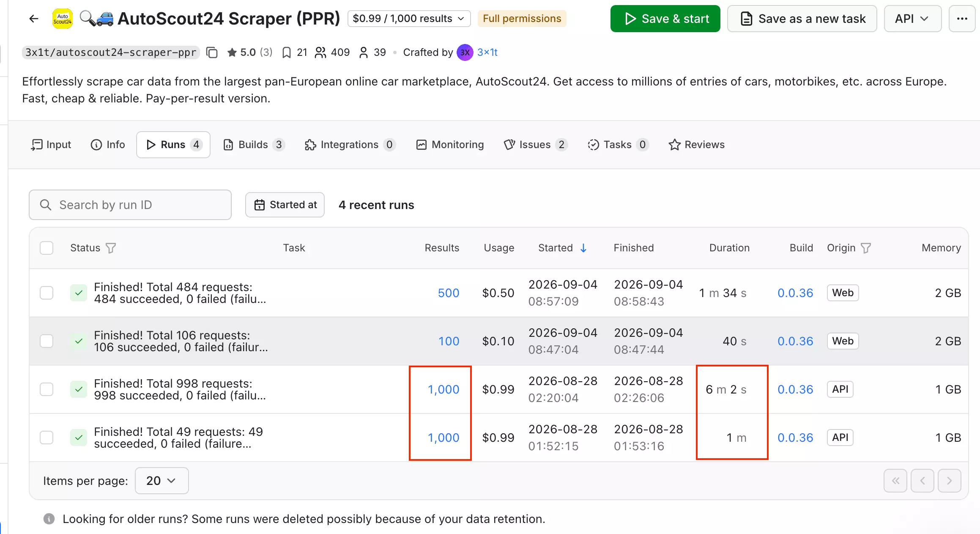The image size is (980, 534).
Task: Click the actor ID 3x1t/autoscout24-scraper-ppr text
Action: pos(111,52)
